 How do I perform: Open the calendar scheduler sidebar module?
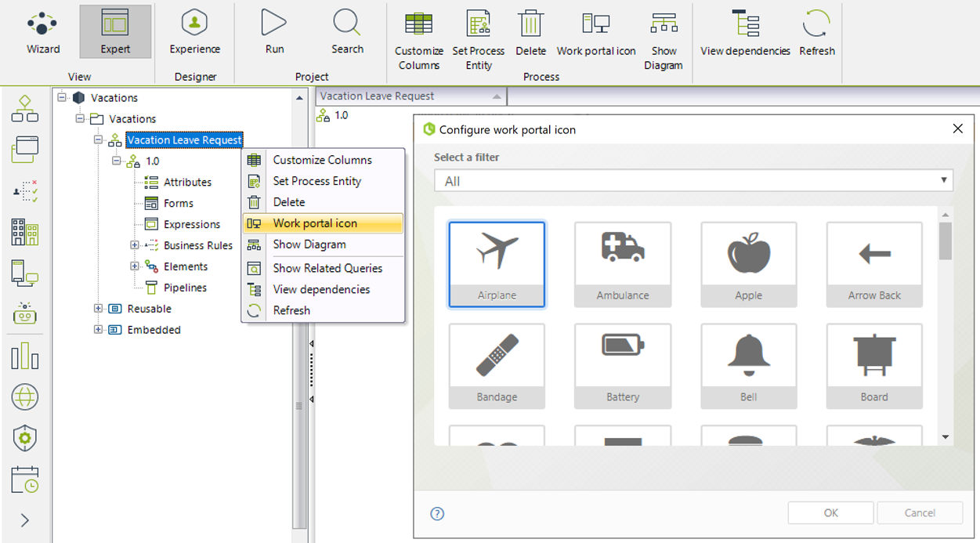coord(25,479)
